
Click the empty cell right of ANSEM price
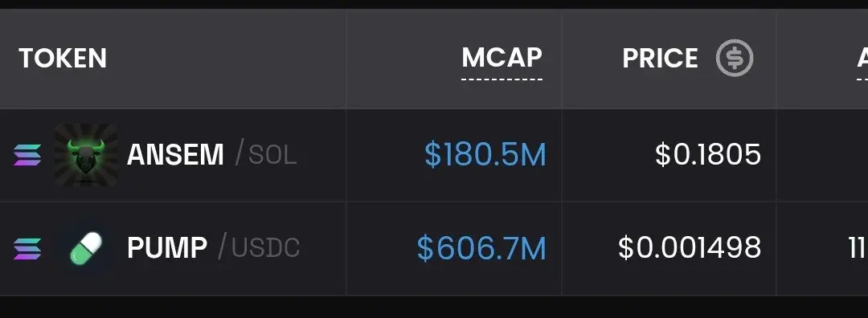click(x=822, y=155)
